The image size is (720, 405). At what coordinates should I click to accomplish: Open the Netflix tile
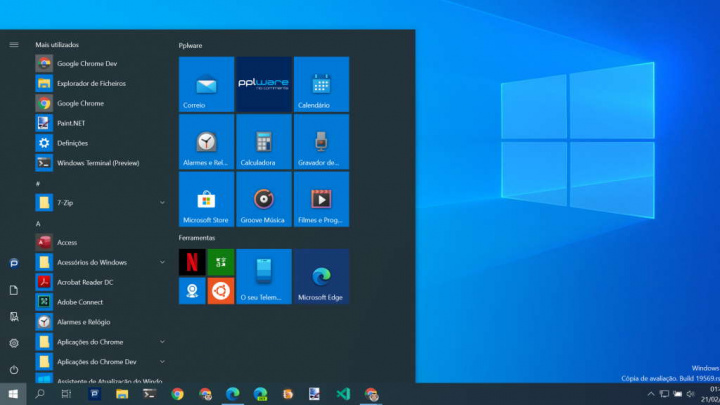point(192,262)
